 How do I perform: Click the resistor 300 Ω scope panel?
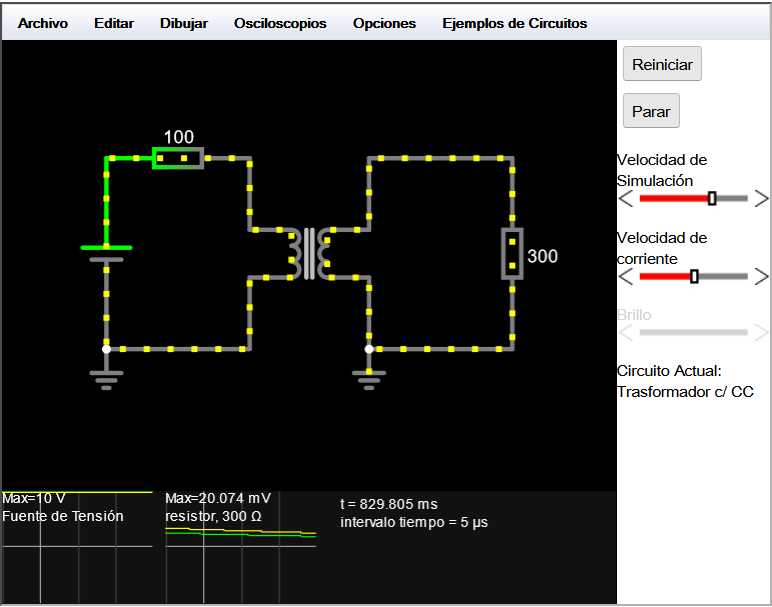coord(240,546)
